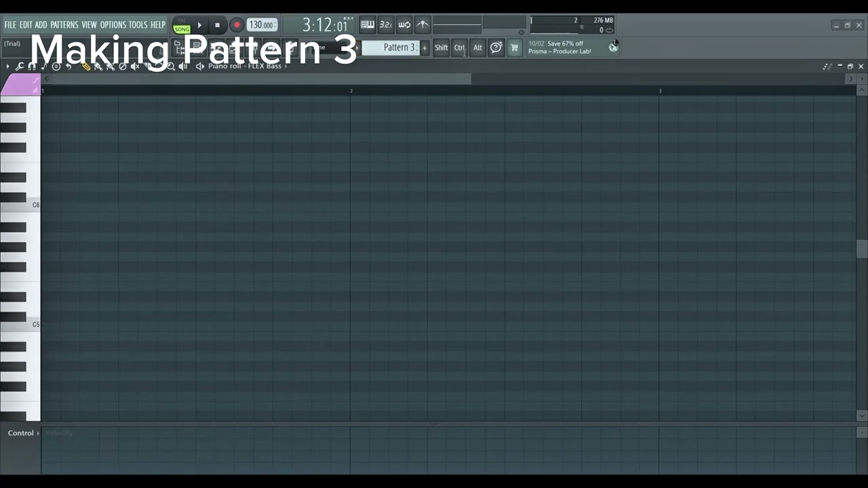The height and width of the screenshot is (488, 868).
Task: Select the delete tool (crossed circle)
Action: [x=123, y=66]
